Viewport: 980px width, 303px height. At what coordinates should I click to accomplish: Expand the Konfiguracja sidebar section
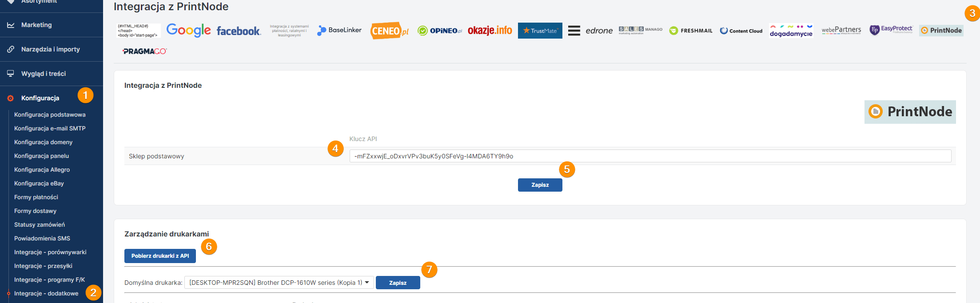point(40,98)
